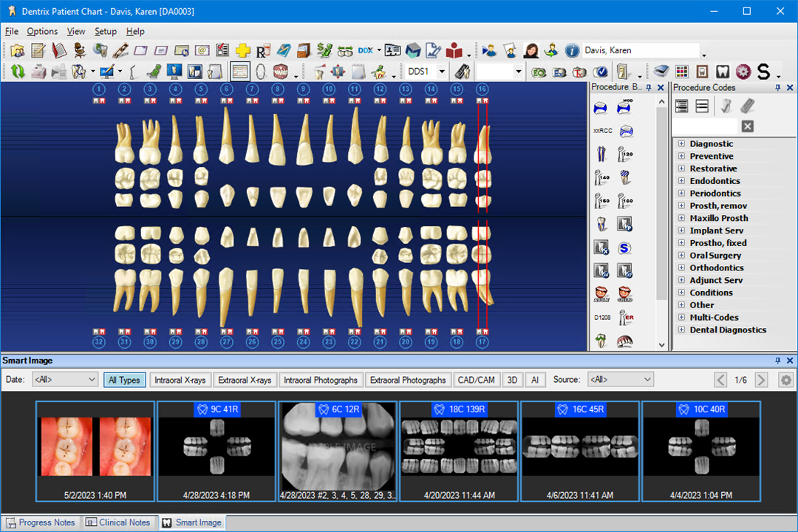Switch to the Progress Notes tab

coord(41,522)
